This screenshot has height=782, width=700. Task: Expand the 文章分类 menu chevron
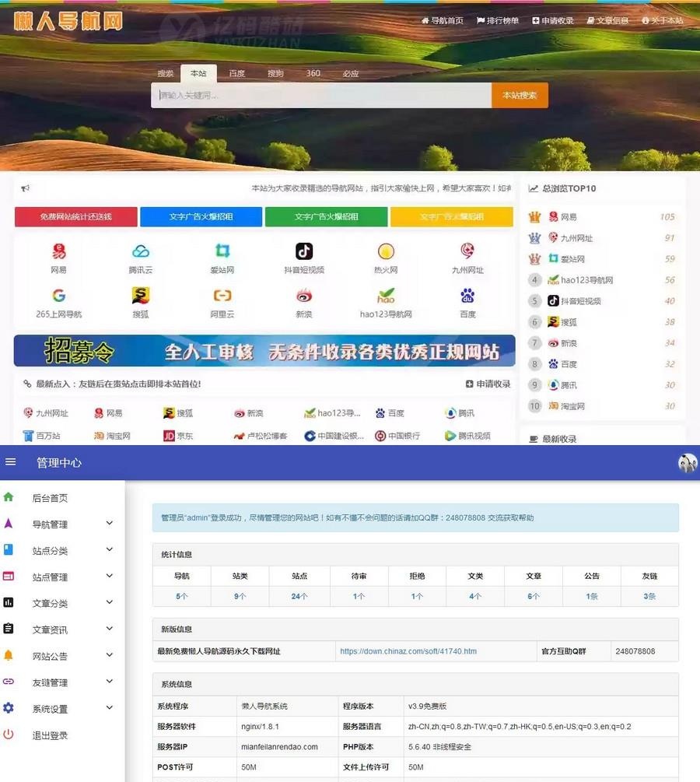pos(110,602)
